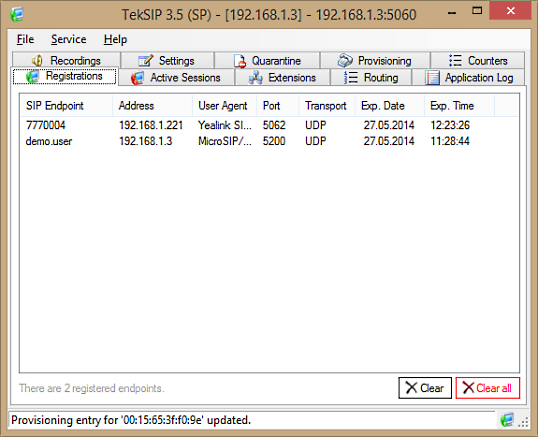538x437 pixels.
Task: Select the 7770004 endpoint row
Action: coord(269,125)
